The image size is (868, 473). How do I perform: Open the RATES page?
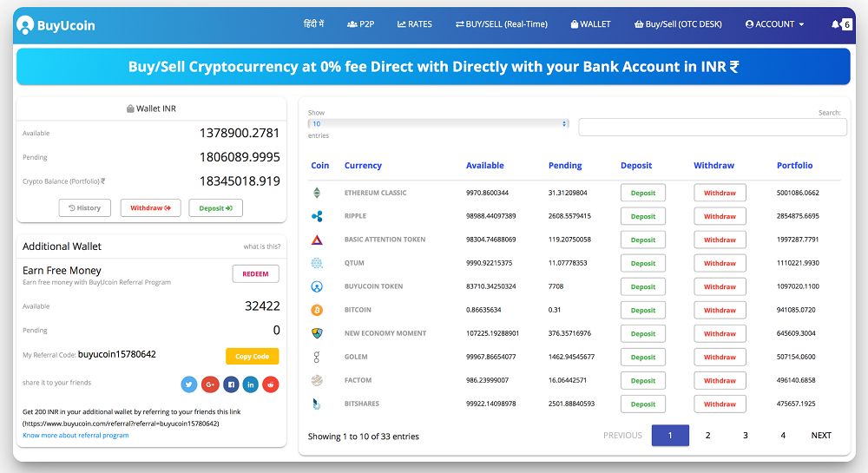click(415, 24)
